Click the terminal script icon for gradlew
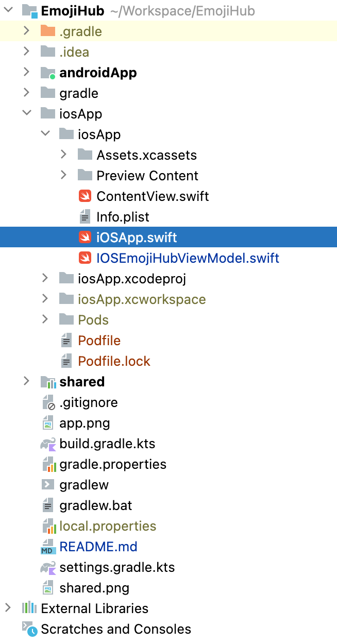This screenshot has width=337, height=644. tap(47, 485)
